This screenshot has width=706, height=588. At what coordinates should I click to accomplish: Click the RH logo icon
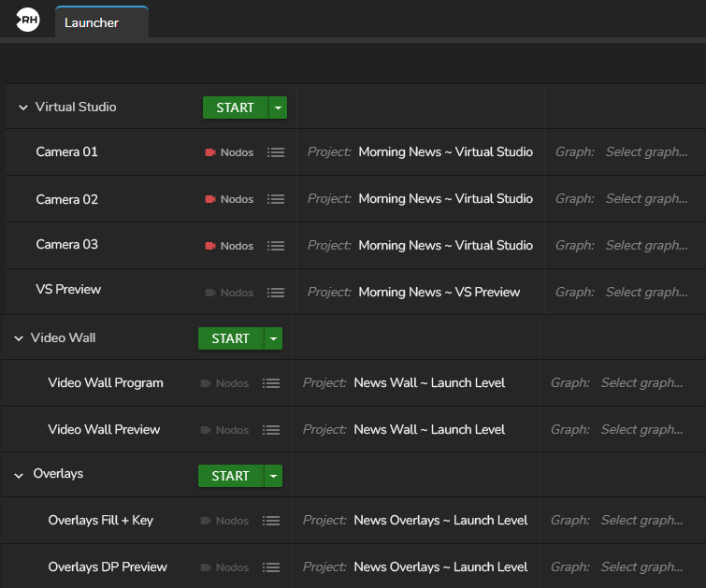(28, 20)
